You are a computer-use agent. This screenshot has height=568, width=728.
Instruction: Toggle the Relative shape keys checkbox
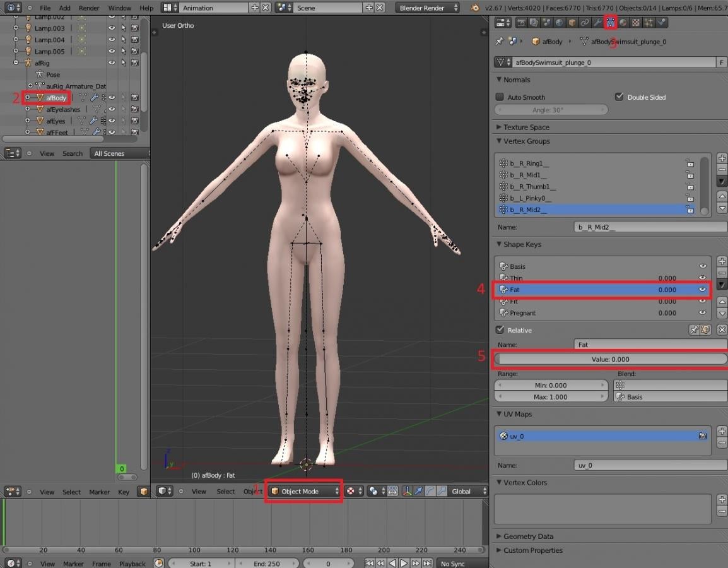(500, 329)
